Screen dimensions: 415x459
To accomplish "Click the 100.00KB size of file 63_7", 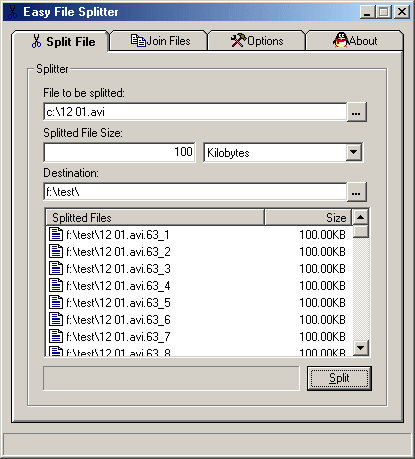I will click(x=322, y=337).
